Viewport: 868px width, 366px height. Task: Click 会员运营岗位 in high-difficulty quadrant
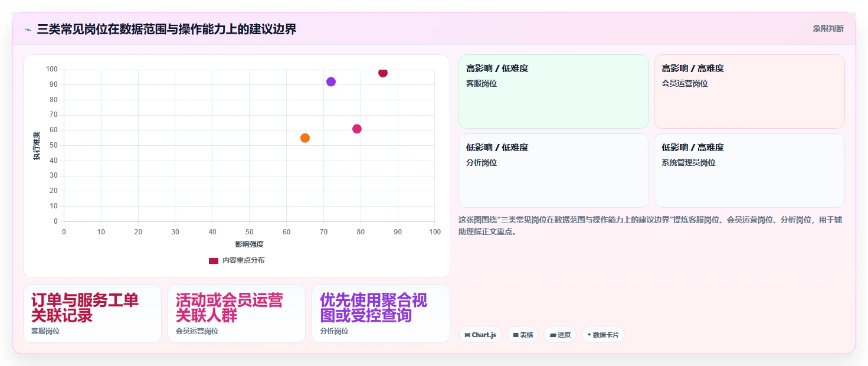point(684,83)
